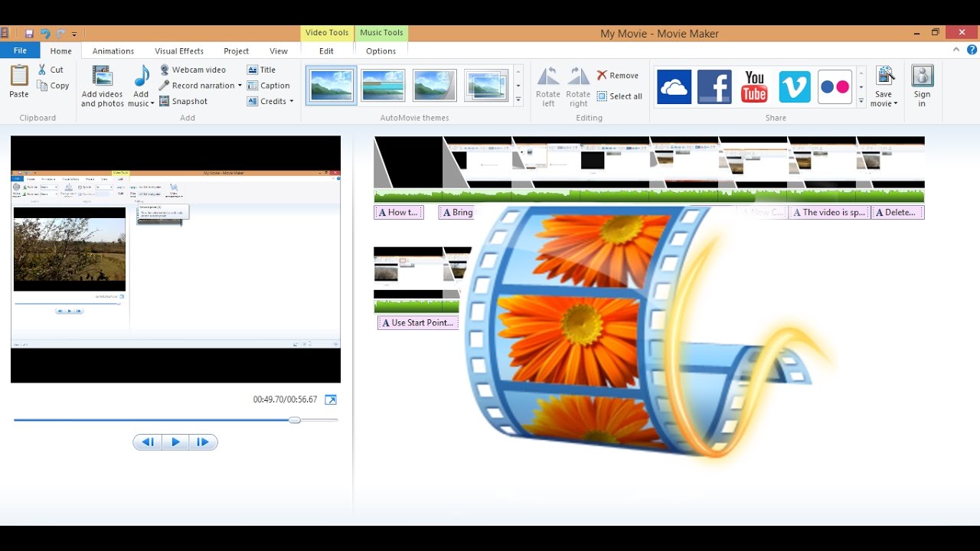Viewport: 980px width, 551px height.
Task: Add a Caption to the clip
Action: [269, 86]
